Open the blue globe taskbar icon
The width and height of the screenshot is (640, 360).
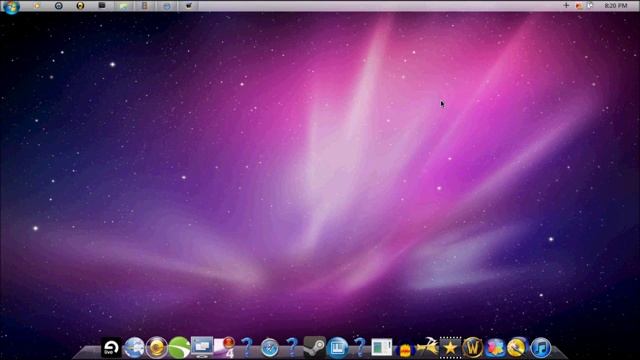coord(167,6)
